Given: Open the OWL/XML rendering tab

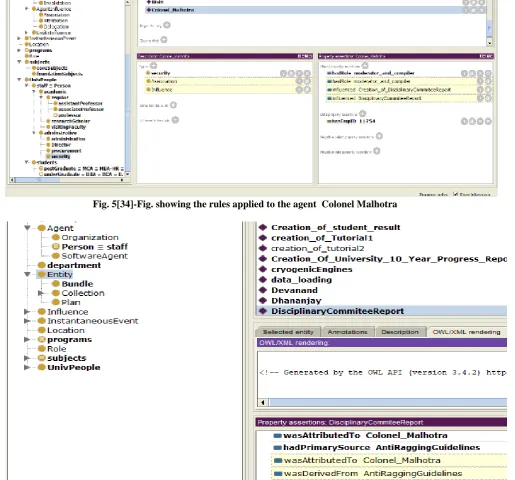Looking at the screenshot, I should click(x=466, y=332).
